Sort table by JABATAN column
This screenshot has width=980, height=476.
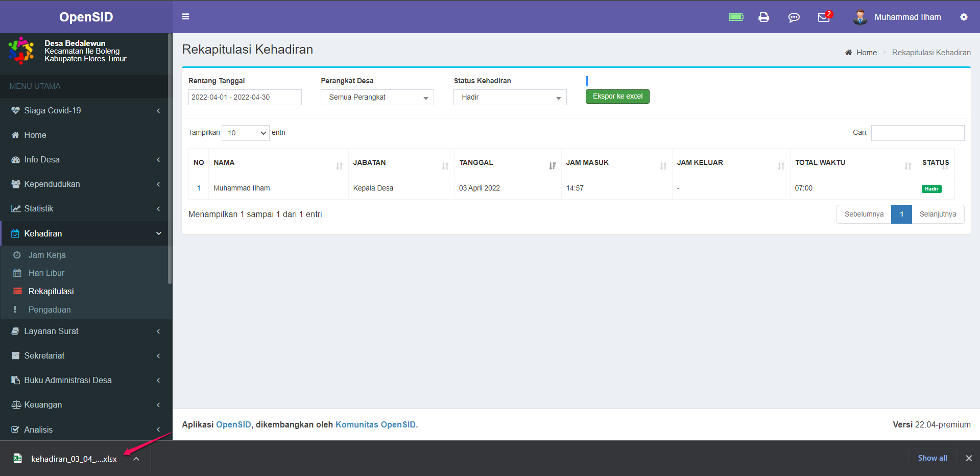point(401,163)
